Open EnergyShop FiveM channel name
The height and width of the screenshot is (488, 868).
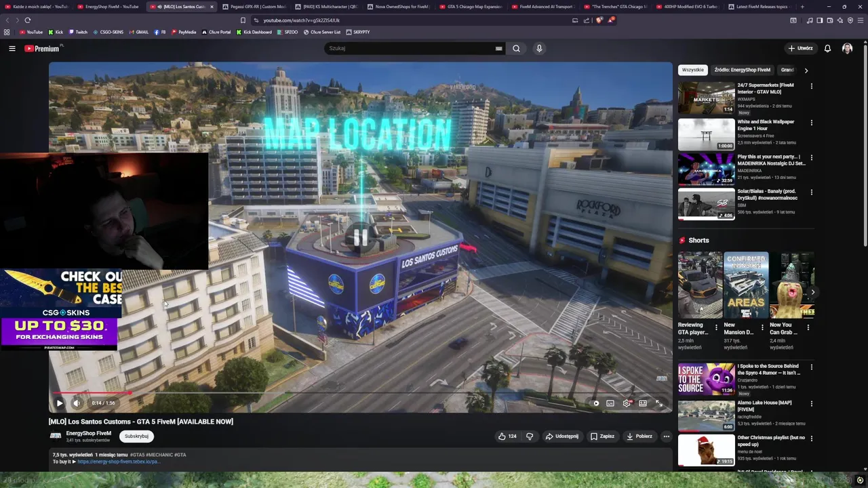[x=88, y=433]
